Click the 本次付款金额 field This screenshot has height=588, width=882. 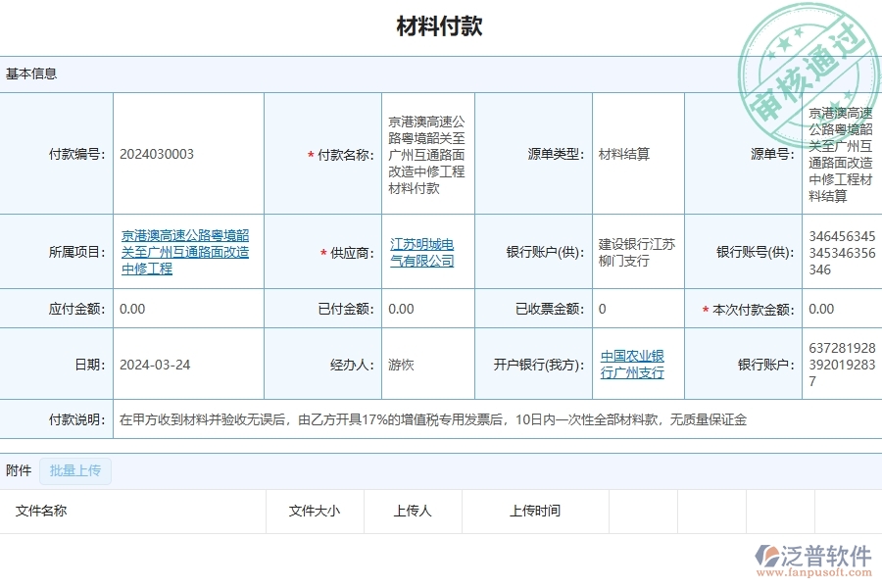823,309
